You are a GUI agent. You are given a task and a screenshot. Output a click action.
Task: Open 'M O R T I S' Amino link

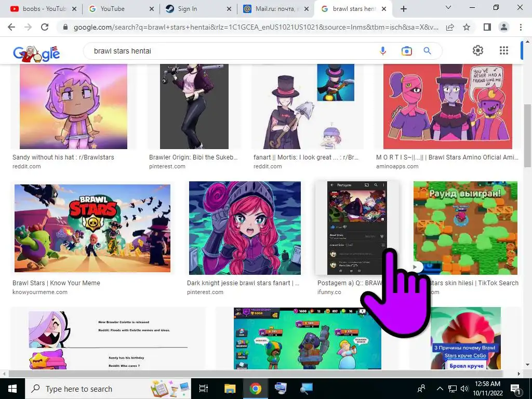(447, 157)
